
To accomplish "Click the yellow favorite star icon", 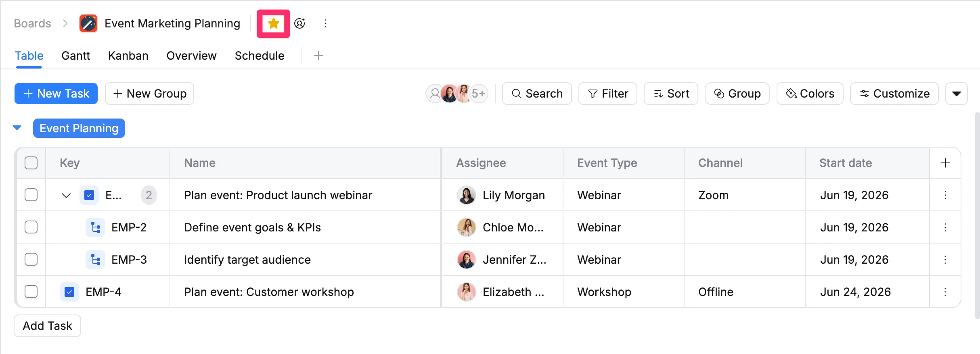I will click(x=273, y=23).
